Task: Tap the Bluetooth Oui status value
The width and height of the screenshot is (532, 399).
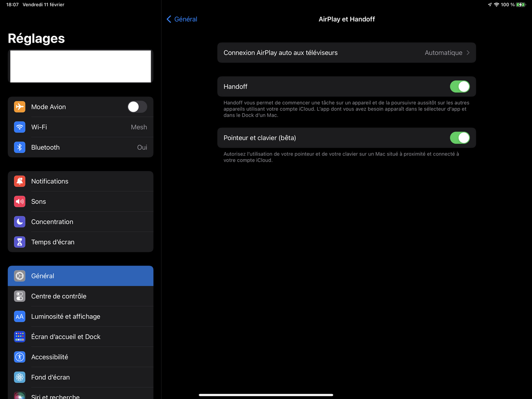Action: [x=142, y=147]
